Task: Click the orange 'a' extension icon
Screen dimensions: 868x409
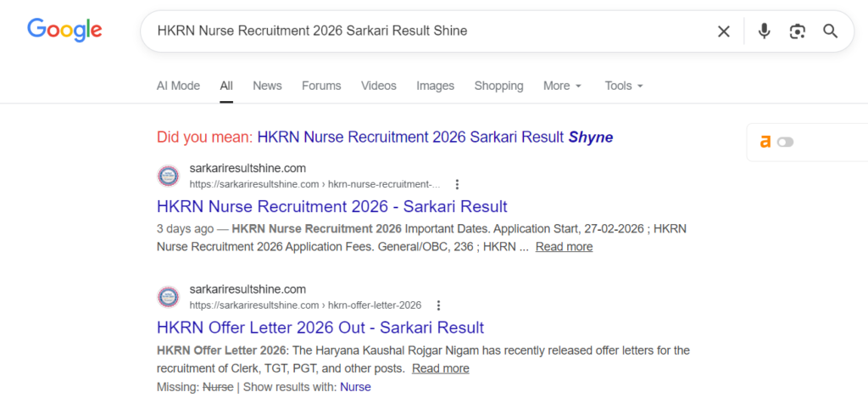Action: tap(765, 142)
